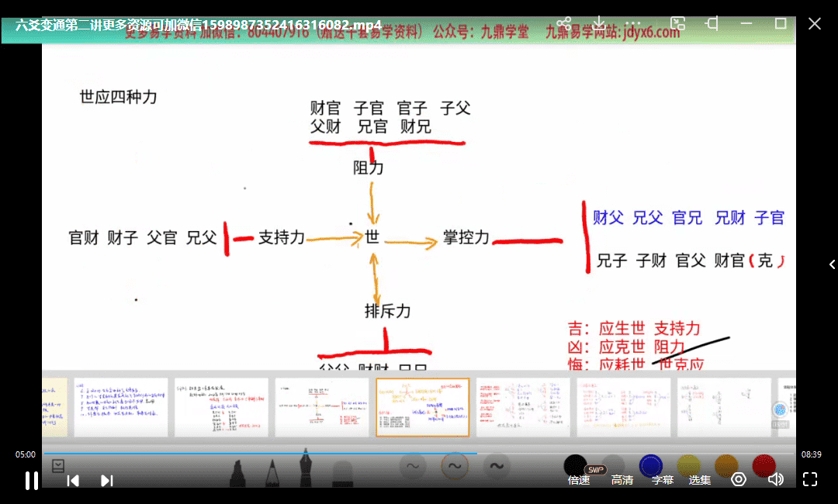Open the 倍速 playback speed menu
Viewport: 838px width, 504px height.
(579, 480)
